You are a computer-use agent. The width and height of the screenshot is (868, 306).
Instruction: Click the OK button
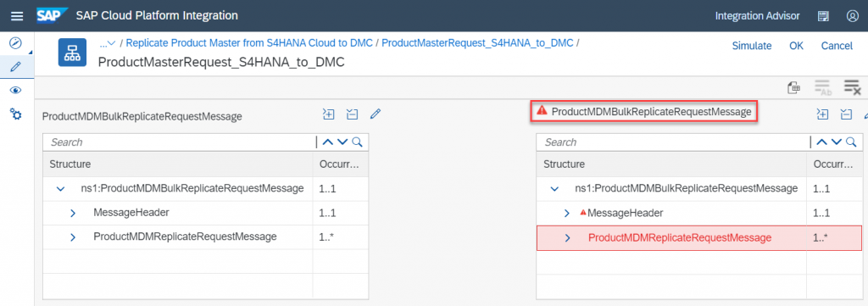[796, 46]
